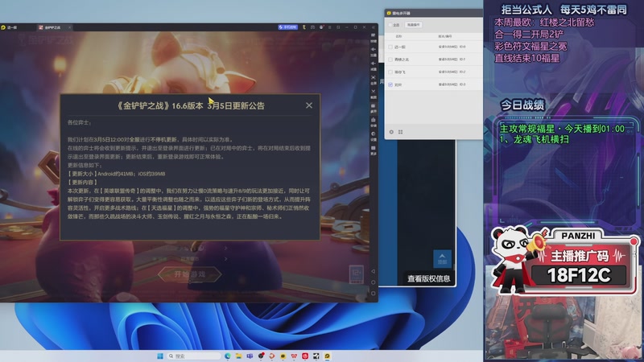Open Microsoft Edge from the taskbar

point(228,356)
